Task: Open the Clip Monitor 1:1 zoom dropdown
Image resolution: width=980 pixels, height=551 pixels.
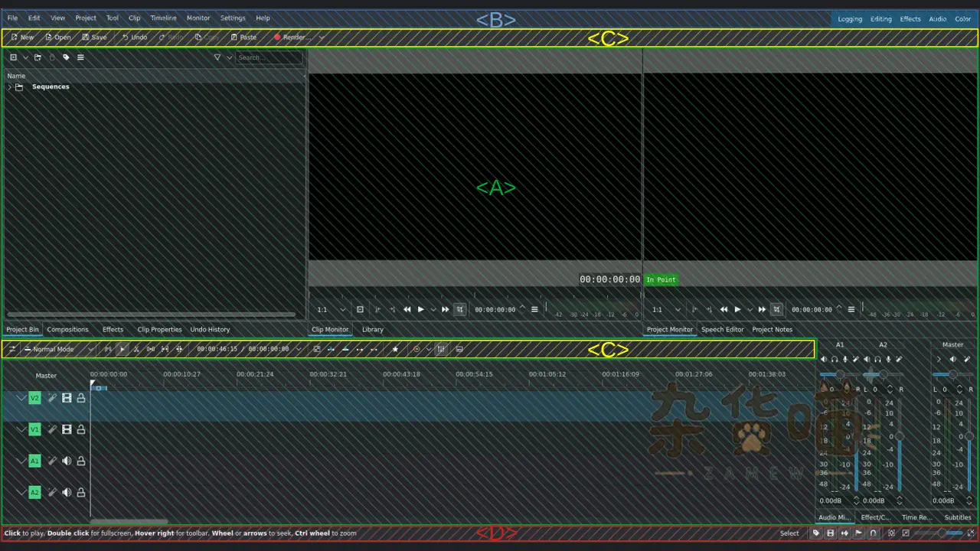Action: click(332, 309)
